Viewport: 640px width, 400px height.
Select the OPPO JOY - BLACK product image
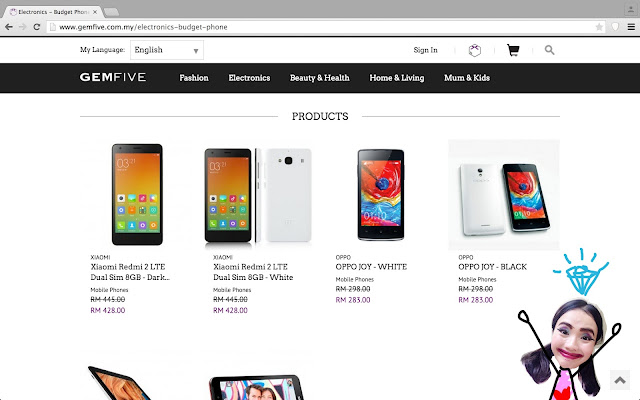[x=503, y=195]
